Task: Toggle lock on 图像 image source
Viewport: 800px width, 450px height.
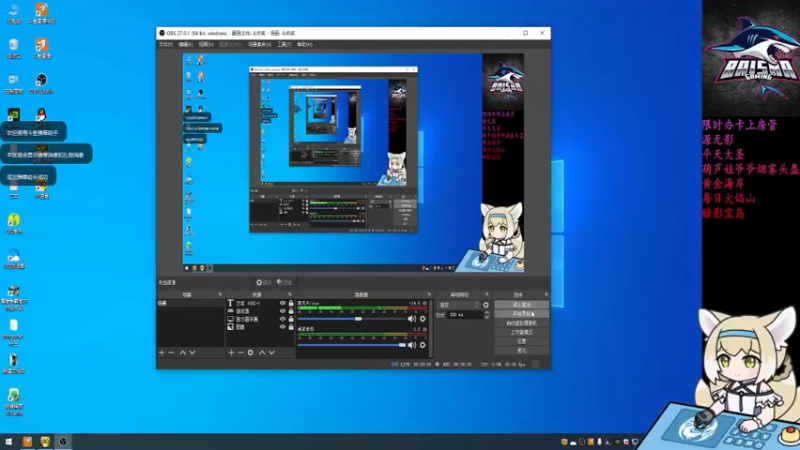Action: pyautogui.click(x=291, y=327)
